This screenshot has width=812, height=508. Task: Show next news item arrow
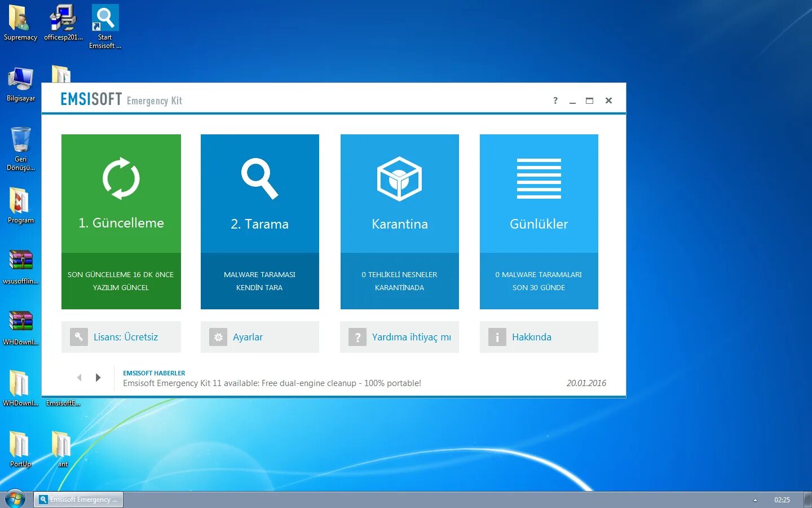click(x=98, y=377)
